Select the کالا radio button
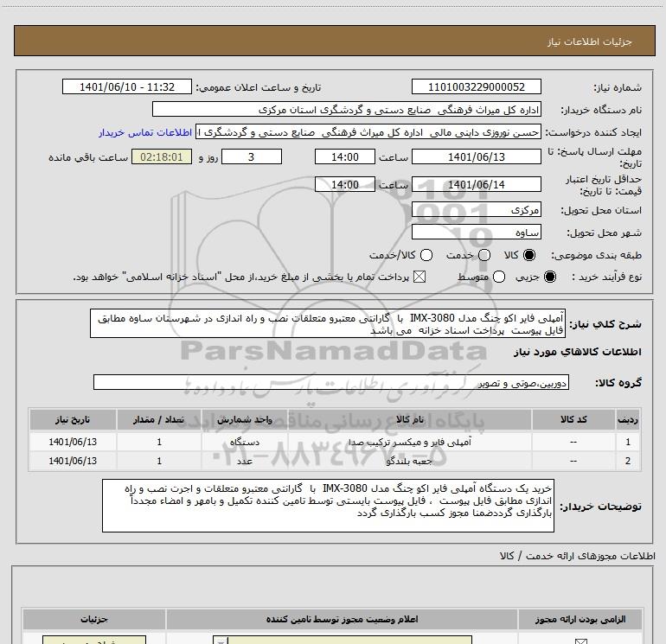Screen dimensions: 666x644 coord(529,255)
